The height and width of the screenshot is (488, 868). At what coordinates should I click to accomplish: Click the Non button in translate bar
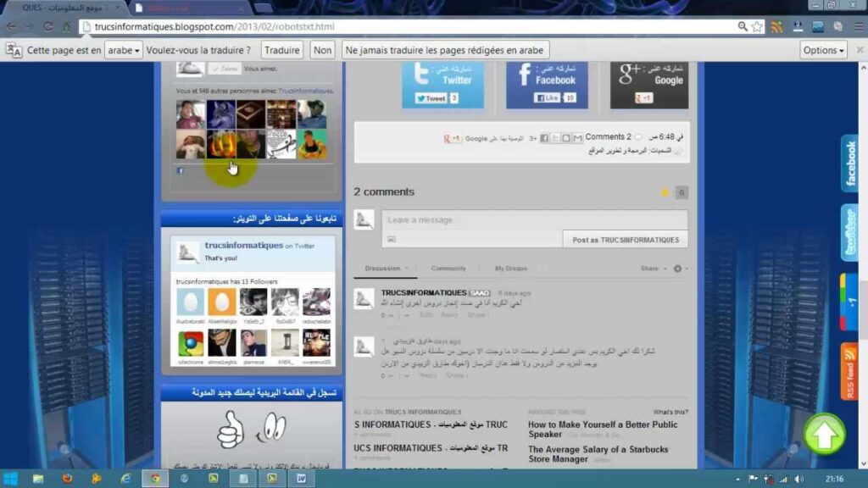point(322,50)
